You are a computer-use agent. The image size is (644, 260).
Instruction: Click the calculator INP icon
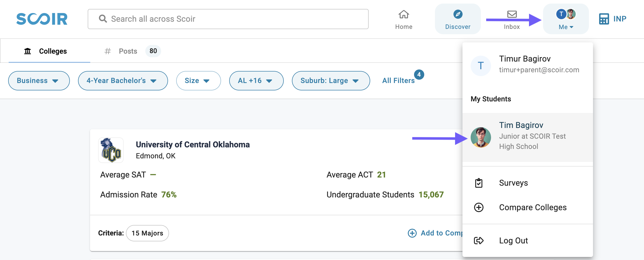pyautogui.click(x=604, y=19)
